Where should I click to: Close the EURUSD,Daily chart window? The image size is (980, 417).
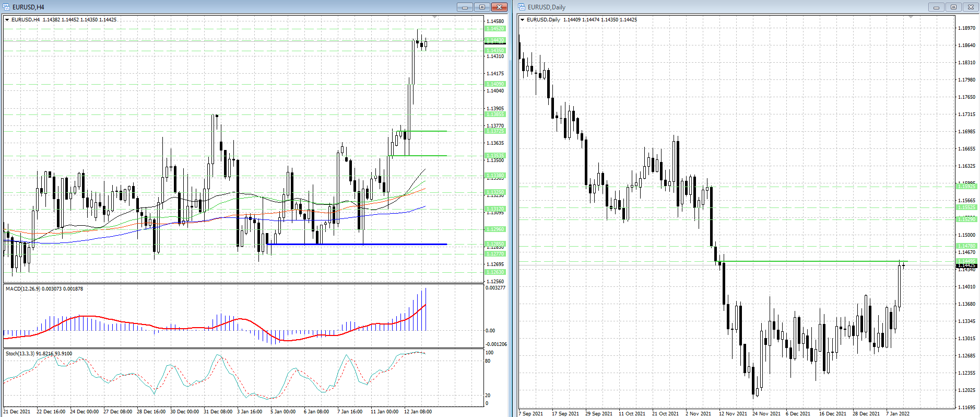971,7
